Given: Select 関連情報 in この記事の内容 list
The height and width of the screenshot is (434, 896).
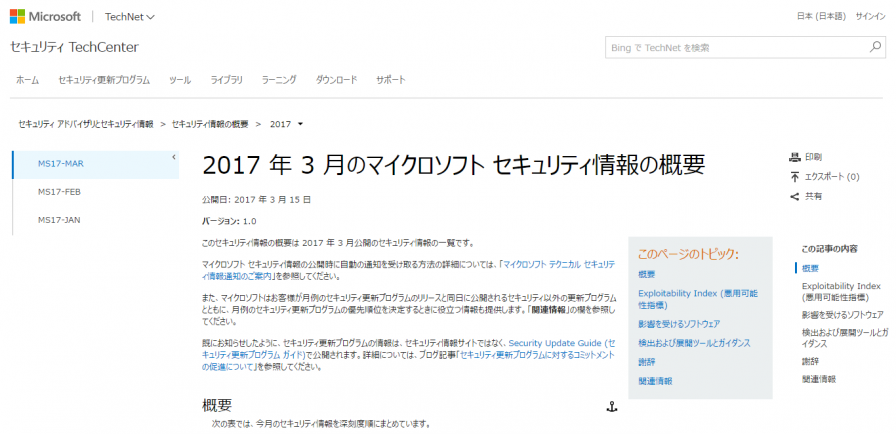Looking at the screenshot, I should 819,379.
